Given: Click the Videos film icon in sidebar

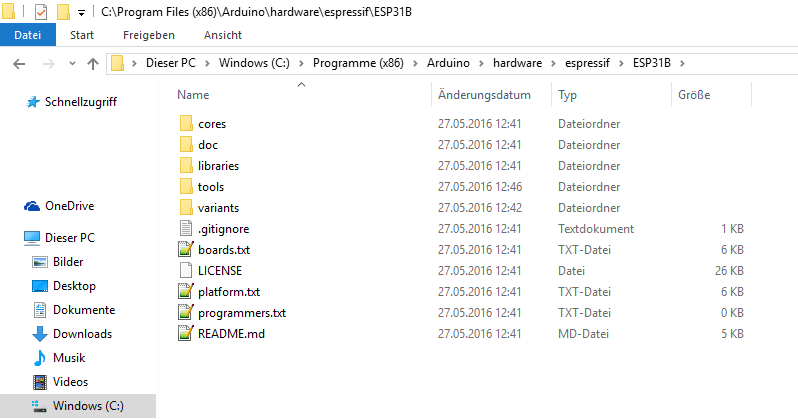Looking at the screenshot, I should click(40, 382).
